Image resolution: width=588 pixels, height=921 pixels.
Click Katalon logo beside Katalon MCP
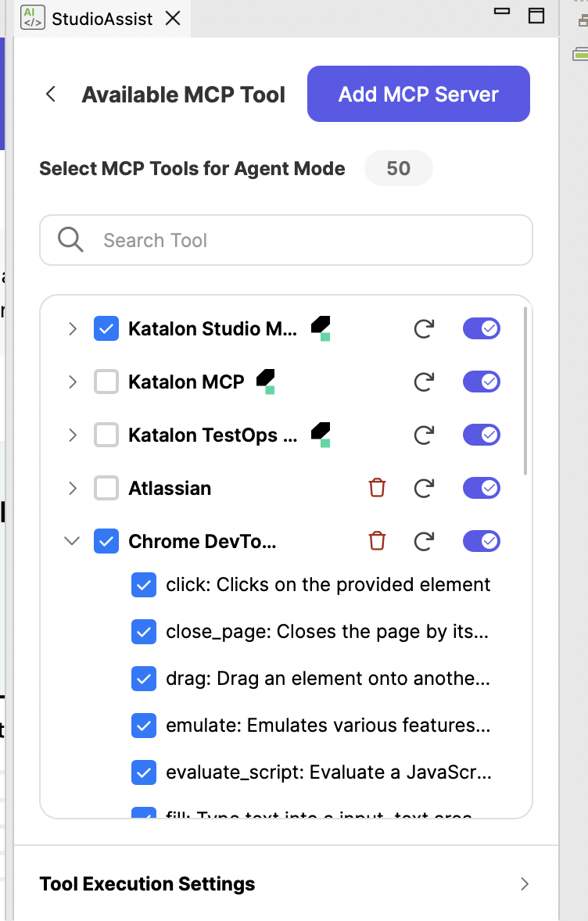266,382
